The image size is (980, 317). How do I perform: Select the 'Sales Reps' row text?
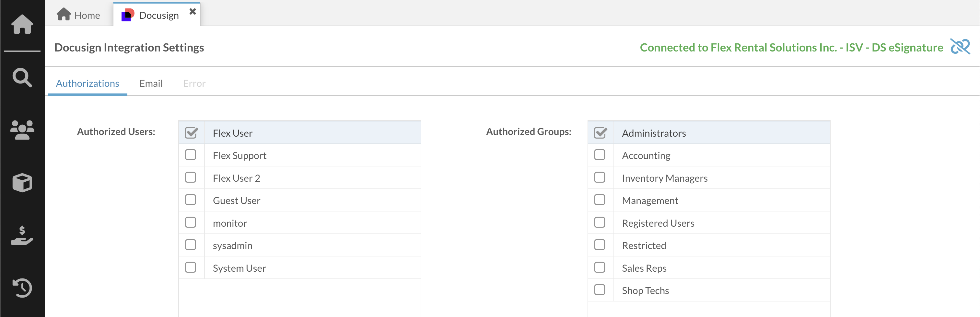click(x=644, y=268)
